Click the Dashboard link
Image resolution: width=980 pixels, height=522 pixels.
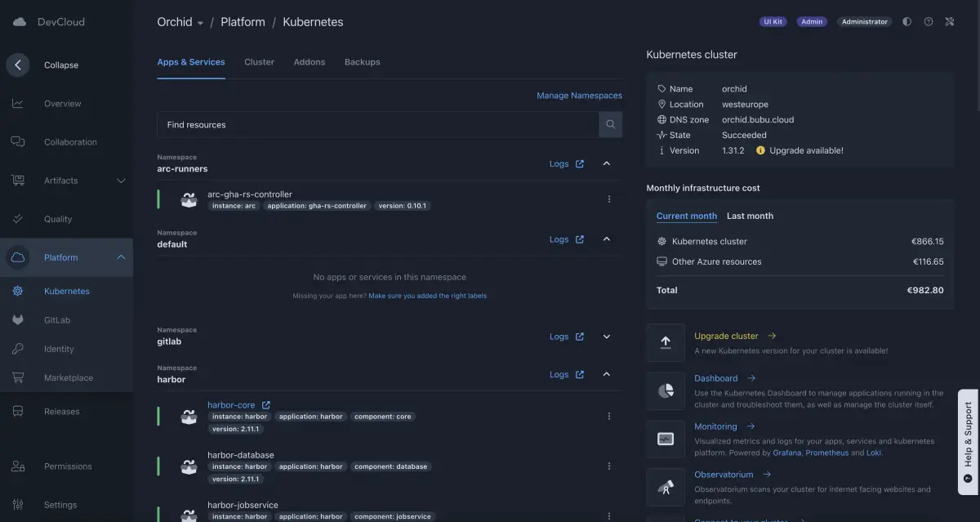tap(715, 378)
